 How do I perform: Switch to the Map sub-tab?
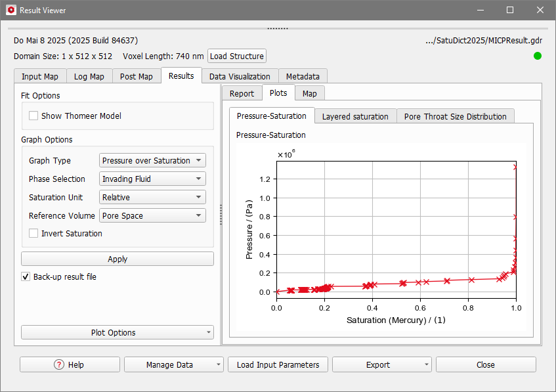[310, 94]
